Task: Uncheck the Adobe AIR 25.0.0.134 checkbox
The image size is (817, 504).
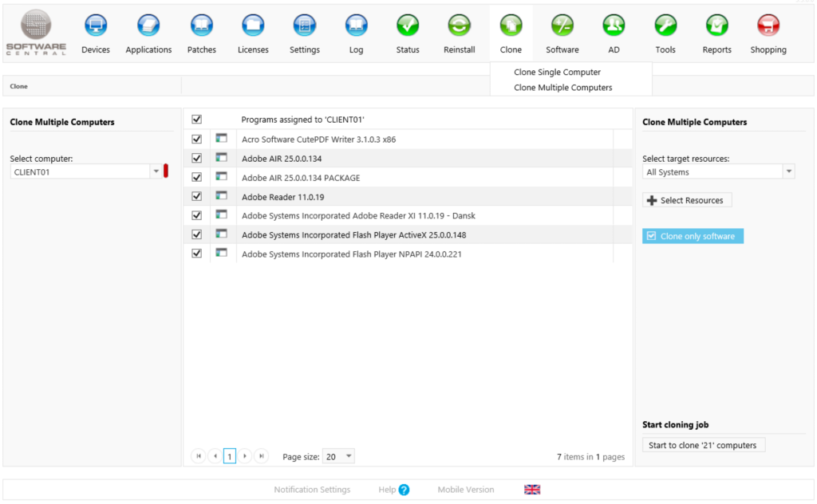Action: click(196, 158)
